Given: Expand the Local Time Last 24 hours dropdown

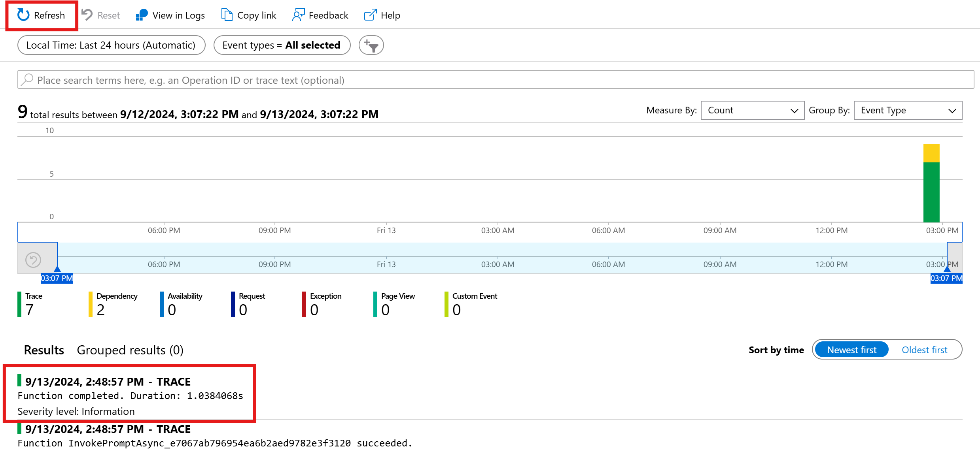Looking at the screenshot, I should click(x=110, y=45).
